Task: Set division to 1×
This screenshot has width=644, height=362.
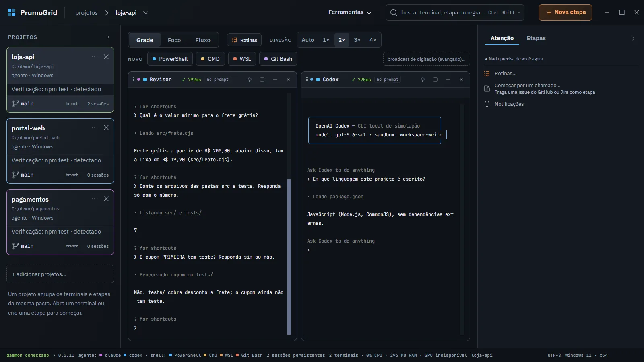Action: 326,40
